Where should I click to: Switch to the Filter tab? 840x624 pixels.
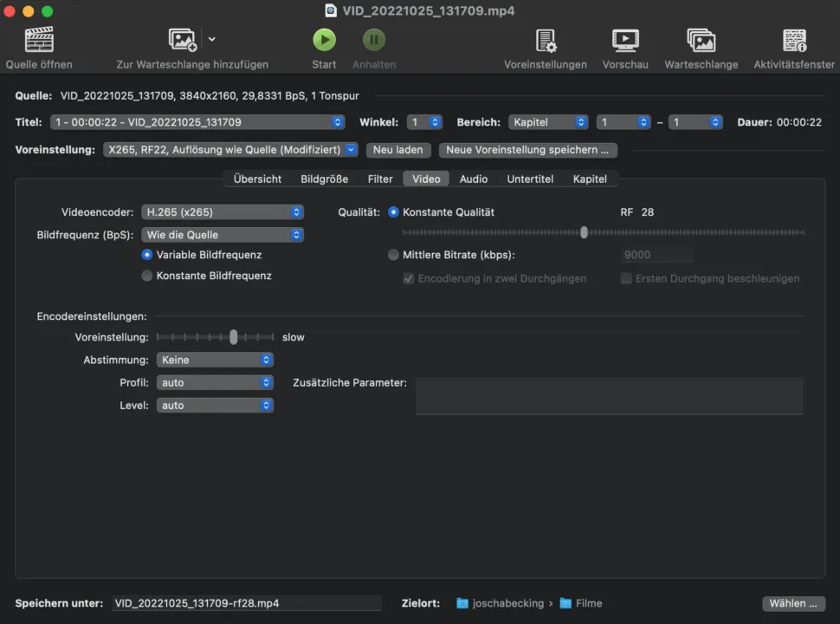tap(380, 179)
